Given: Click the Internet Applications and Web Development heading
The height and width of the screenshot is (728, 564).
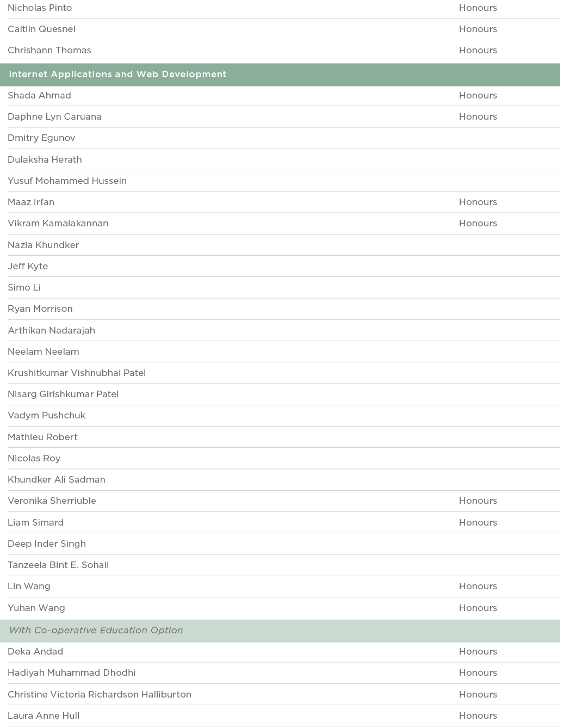Looking at the screenshot, I should (x=117, y=75).
